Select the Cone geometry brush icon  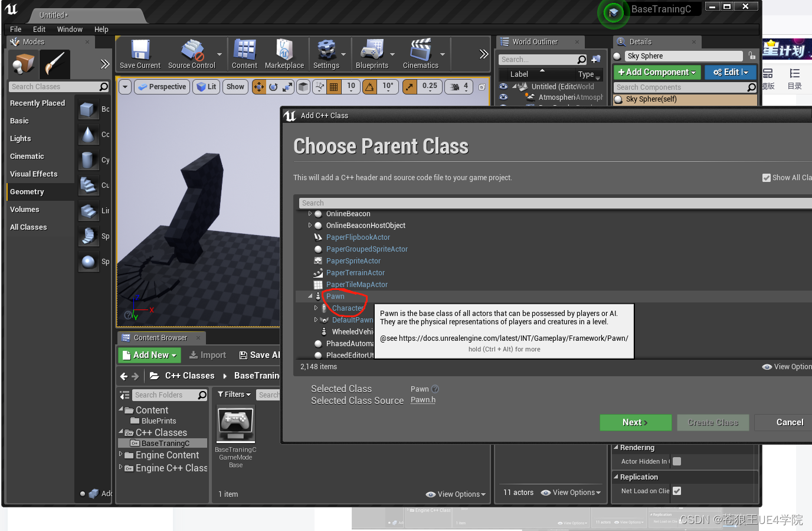point(88,135)
